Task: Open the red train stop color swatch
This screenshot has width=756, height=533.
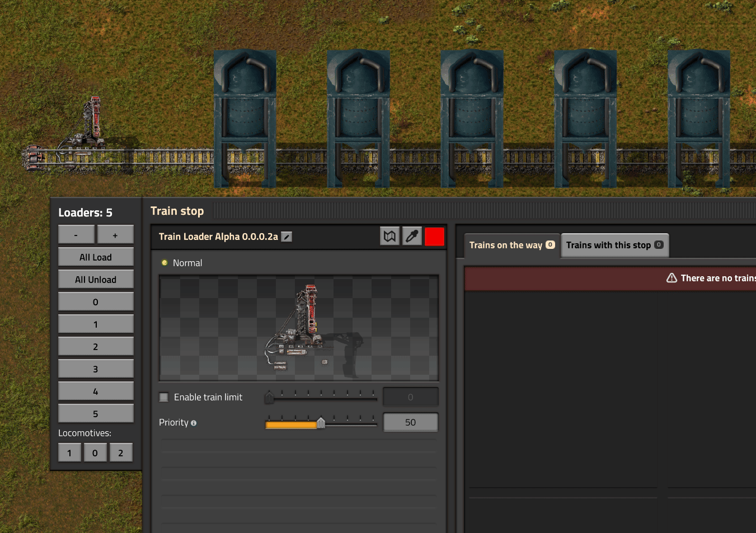Action: [x=434, y=237]
